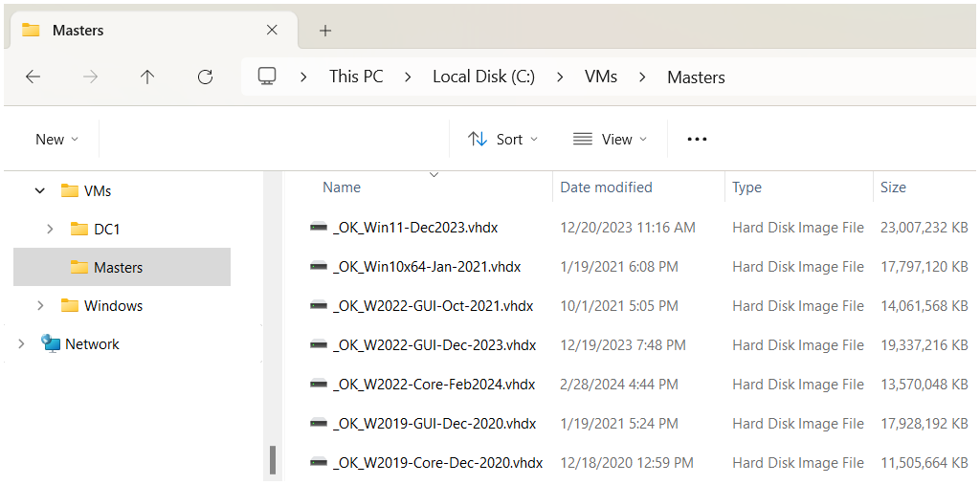Click Local Disk (C:) in breadcrumb path
The width and height of the screenshot is (980, 485).
[x=483, y=77]
